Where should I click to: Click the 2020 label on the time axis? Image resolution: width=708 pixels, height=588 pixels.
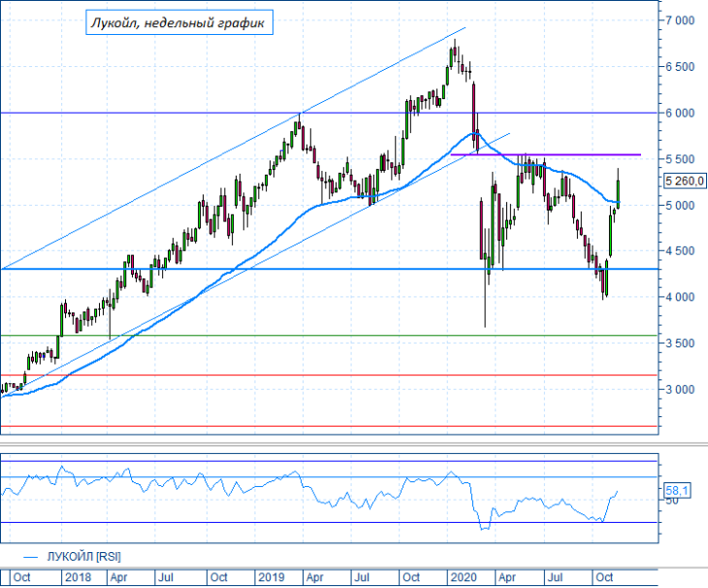point(464,577)
